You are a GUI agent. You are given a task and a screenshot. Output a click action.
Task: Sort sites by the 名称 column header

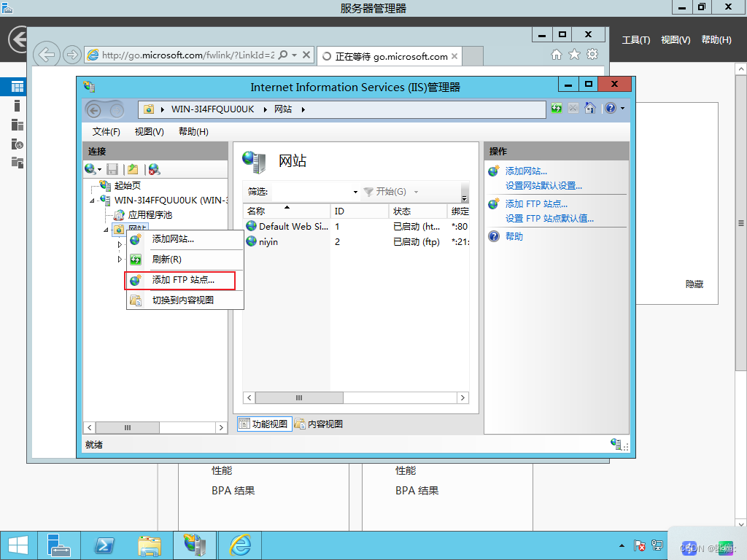coord(287,211)
